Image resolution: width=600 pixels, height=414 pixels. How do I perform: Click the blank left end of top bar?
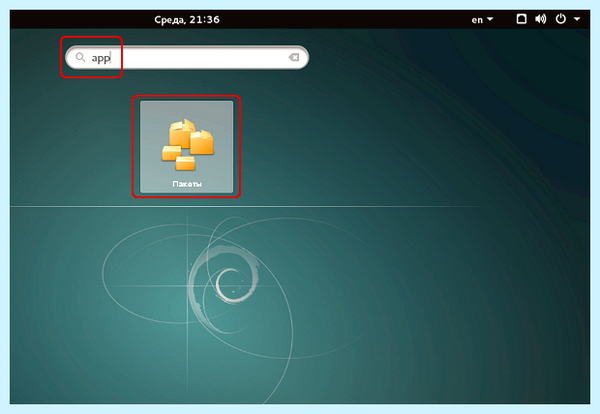coord(77,19)
